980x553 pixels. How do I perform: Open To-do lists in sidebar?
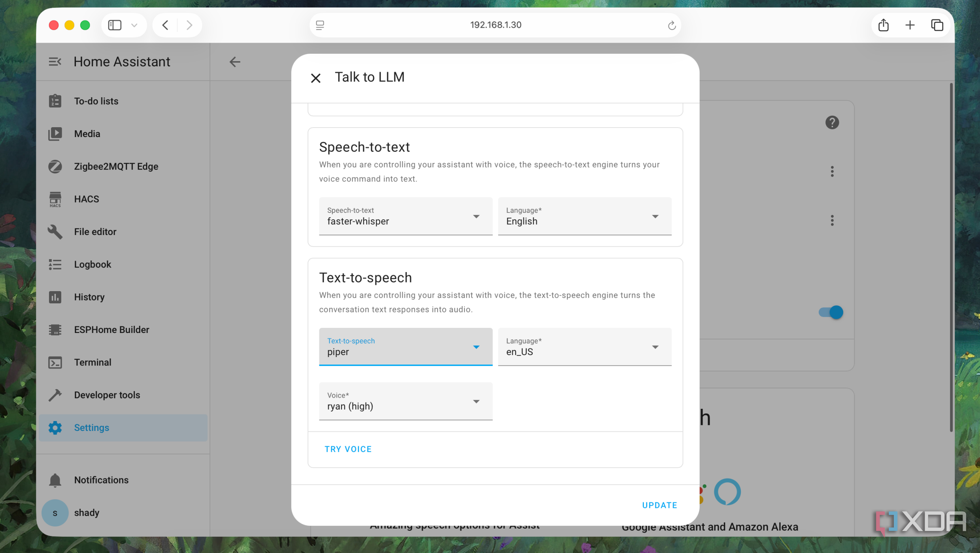(x=123, y=101)
